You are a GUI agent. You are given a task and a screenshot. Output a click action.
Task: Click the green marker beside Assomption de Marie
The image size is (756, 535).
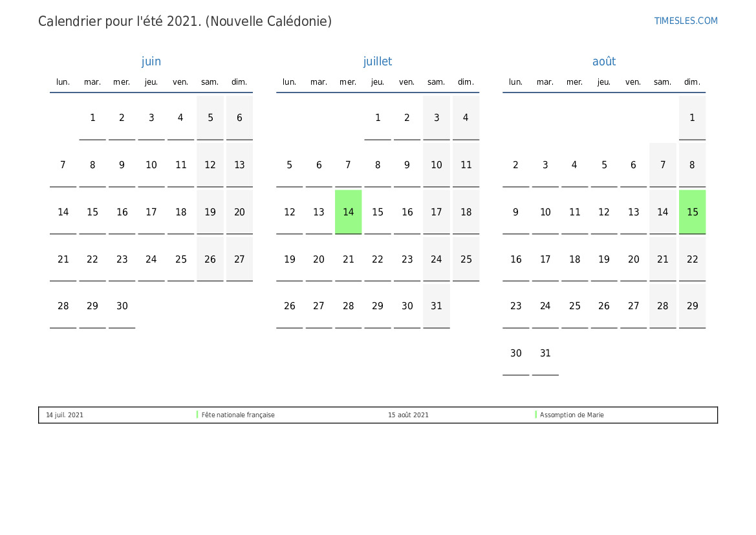pyautogui.click(x=536, y=415)
